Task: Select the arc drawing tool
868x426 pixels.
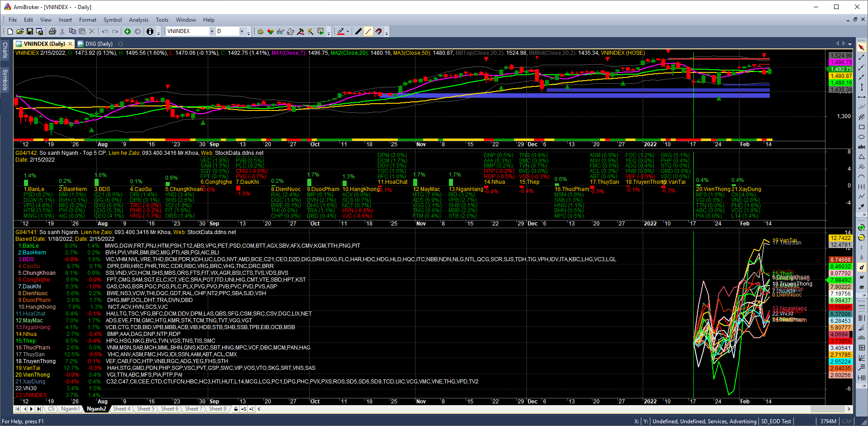Action: pyautogui.click(x=861, y=176)
